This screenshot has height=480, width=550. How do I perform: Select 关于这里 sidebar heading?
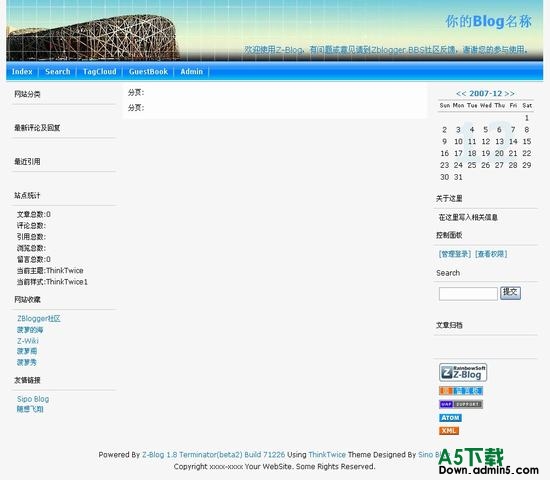tap(449, 199)
